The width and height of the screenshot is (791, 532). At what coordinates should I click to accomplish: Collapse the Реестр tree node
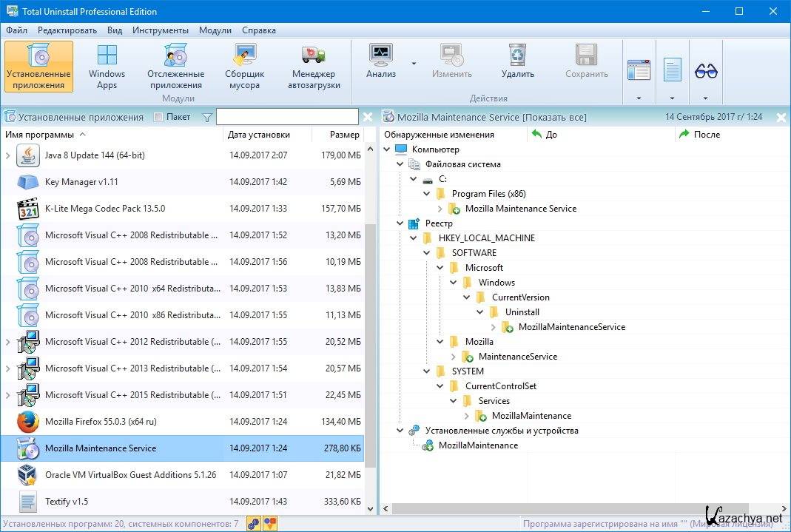[400, 223]
